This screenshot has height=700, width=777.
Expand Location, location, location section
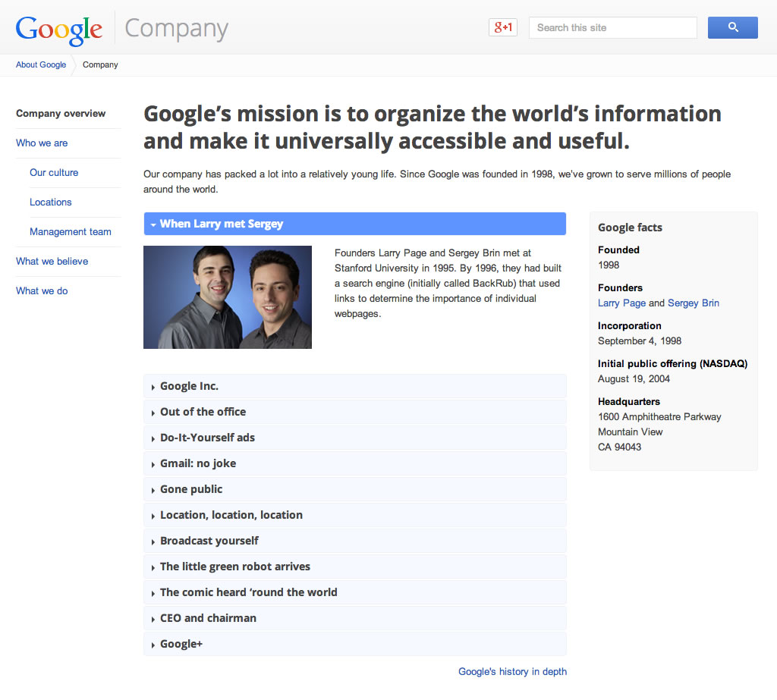[355, 515]
